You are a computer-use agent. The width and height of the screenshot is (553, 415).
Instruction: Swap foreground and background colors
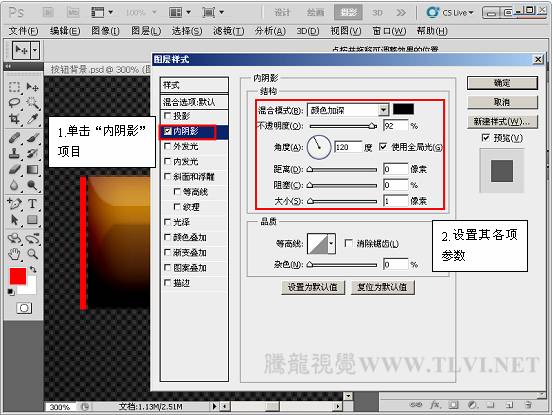(33, 270)
